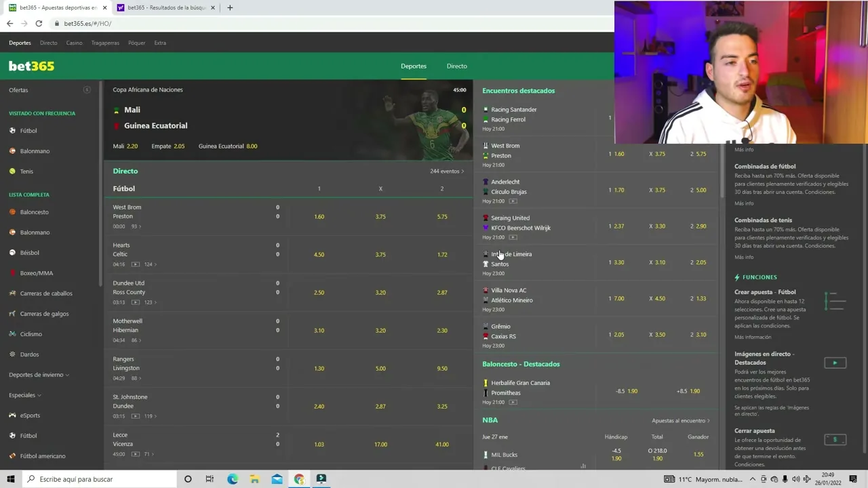Open Carreras de caballos
Viewport: 868px width, 488px height.
point(46,293)
